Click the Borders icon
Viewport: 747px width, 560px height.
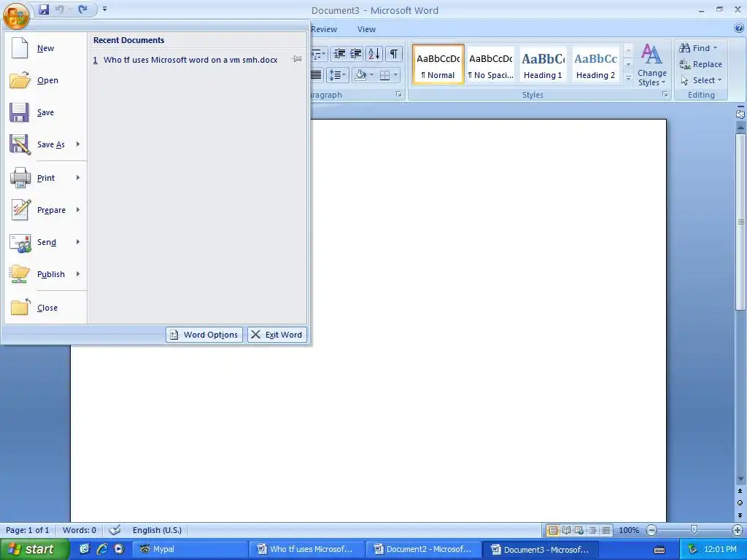click(384, 75)
